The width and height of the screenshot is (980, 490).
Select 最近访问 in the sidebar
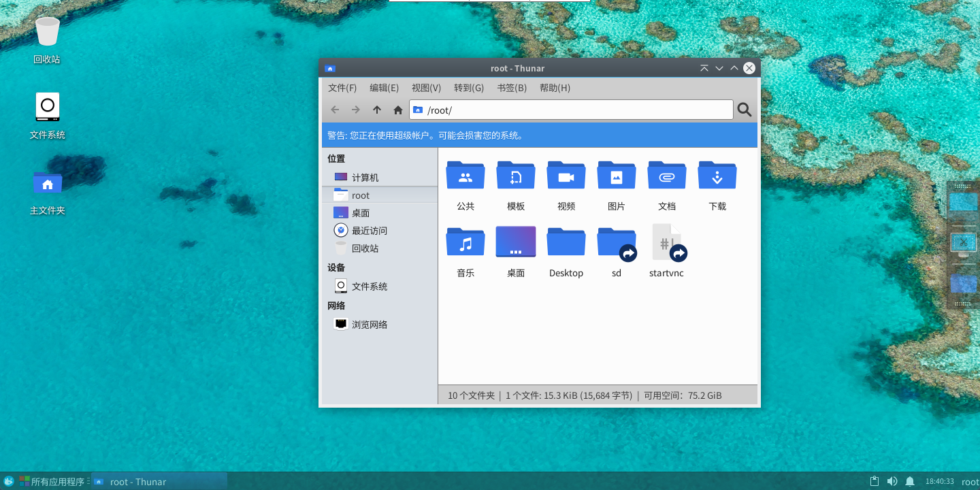coord(369,231)
